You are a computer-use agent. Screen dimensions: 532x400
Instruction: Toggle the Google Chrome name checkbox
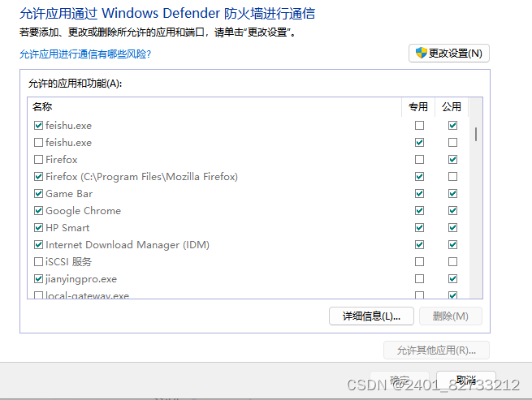[x=39, y=210]
